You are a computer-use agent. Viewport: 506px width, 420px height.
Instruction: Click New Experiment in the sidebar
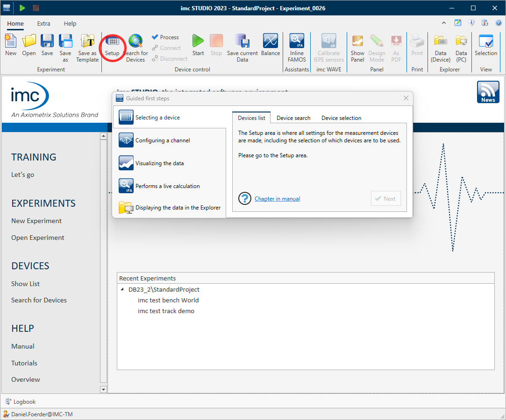(x=36, y=221)
